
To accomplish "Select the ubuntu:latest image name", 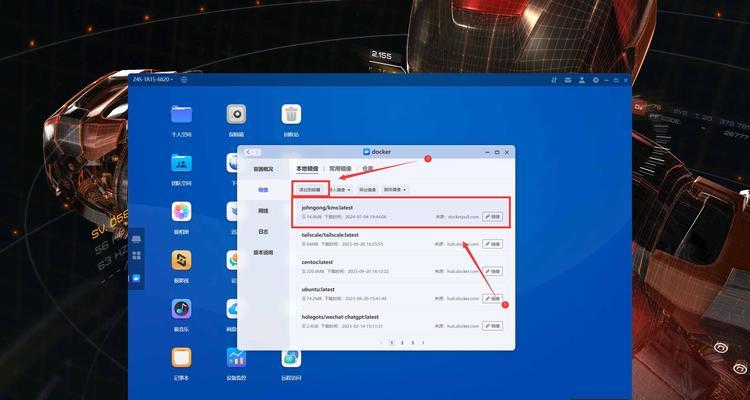I will (x=318, y=289).
